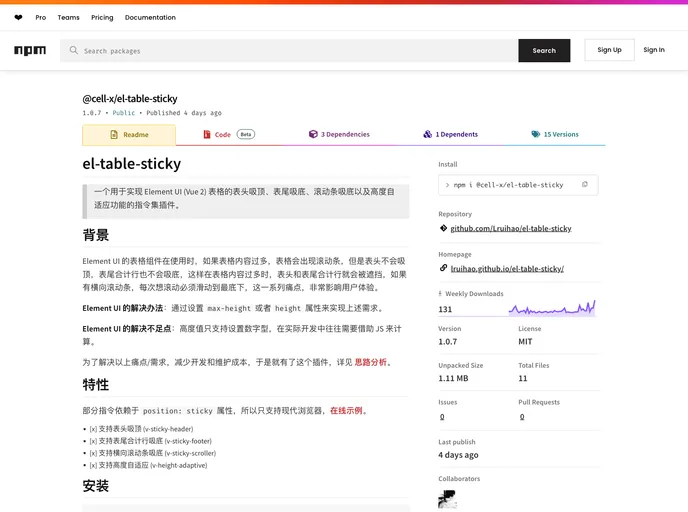
Task: Click the v-sticky-header list item
Action: click(x=141, y=429)
